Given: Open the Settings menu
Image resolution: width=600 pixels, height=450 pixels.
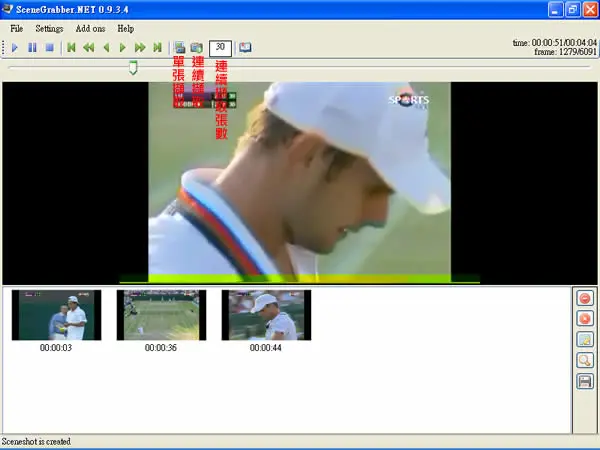Looking at the screenshot, I should [49, 29].
